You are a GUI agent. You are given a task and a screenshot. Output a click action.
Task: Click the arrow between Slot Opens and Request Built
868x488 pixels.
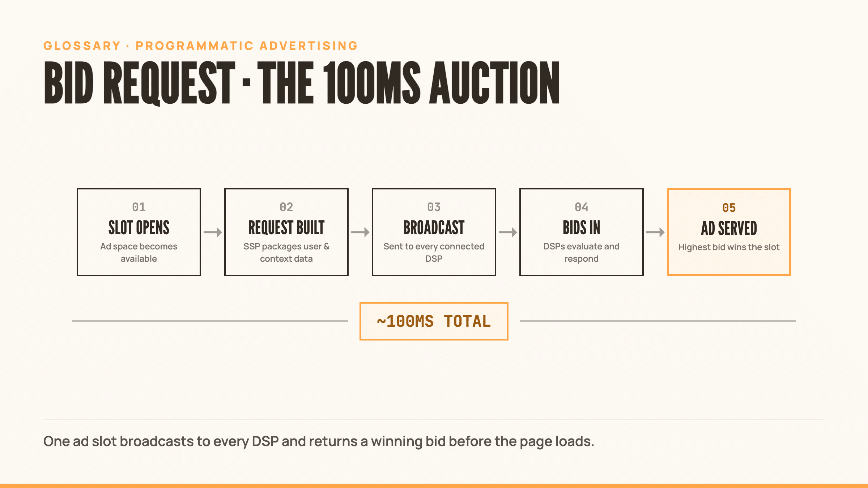tap(213, 232)
